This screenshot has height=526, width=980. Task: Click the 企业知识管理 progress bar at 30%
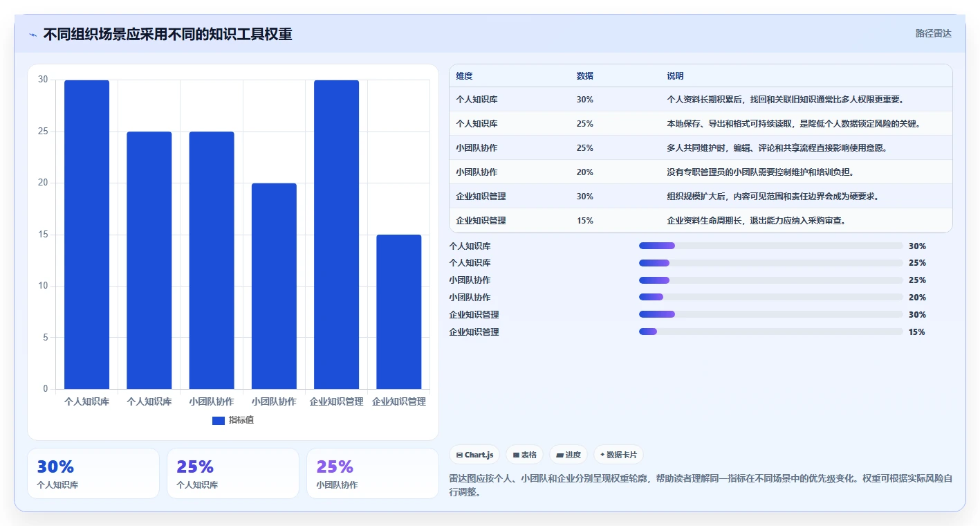click(x=771, y=315)
